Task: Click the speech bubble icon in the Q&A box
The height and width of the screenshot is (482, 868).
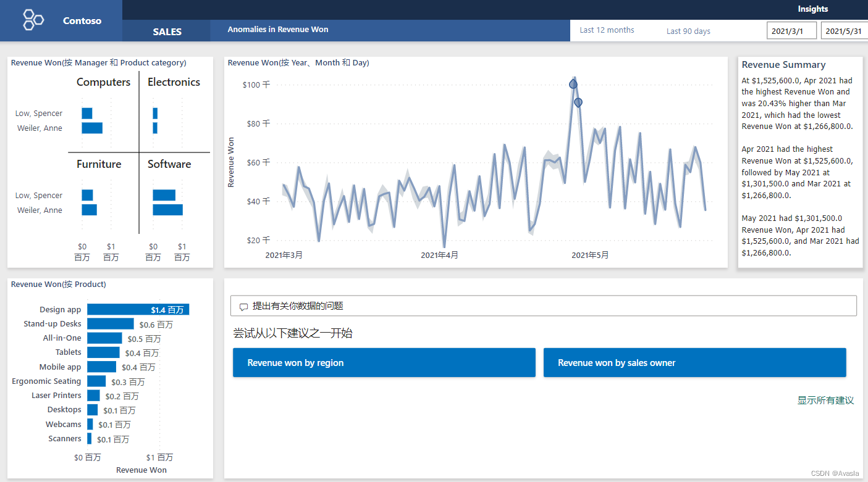Action: 243,307
